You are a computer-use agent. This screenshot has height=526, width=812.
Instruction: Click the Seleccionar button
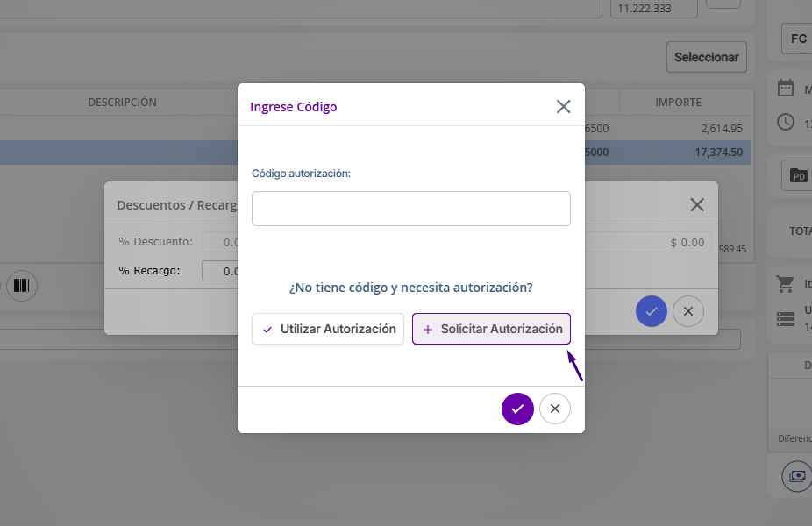point(706,57)
